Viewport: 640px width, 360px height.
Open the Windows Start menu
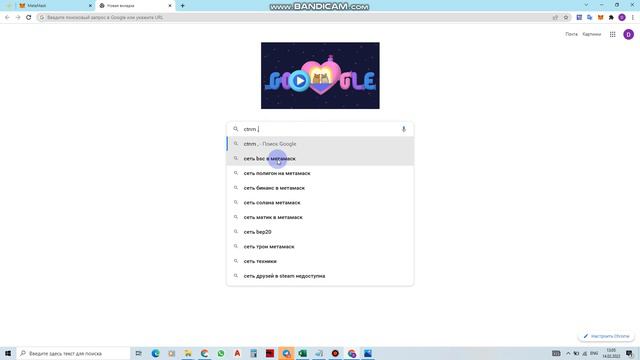coord(8,353)
